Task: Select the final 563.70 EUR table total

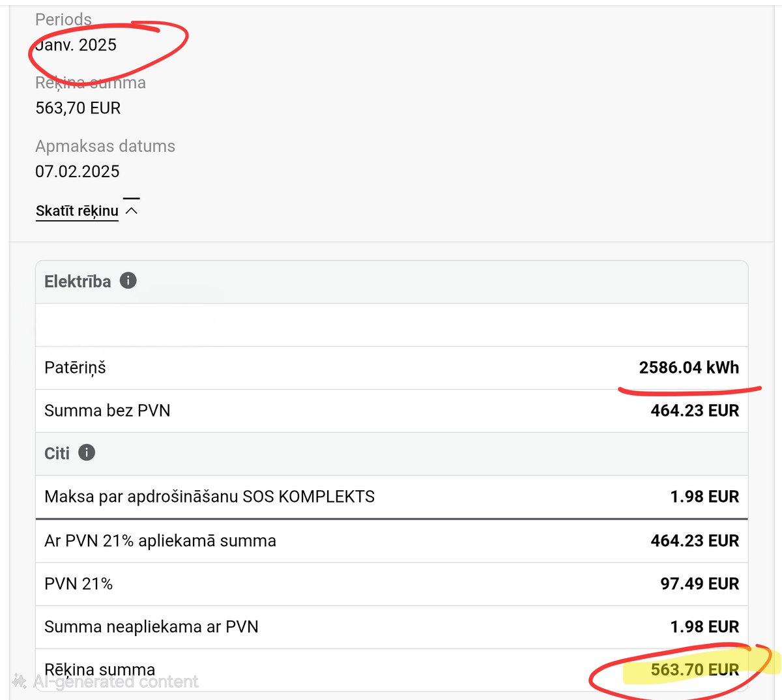Action: 695,669
